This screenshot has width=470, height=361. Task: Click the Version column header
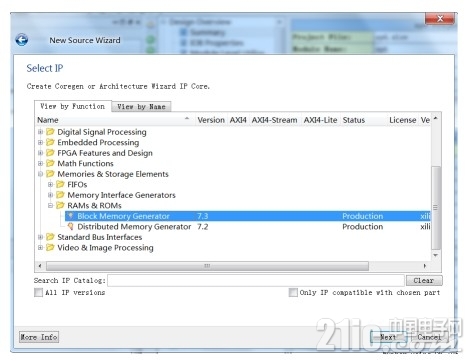[x=211, y=120]
